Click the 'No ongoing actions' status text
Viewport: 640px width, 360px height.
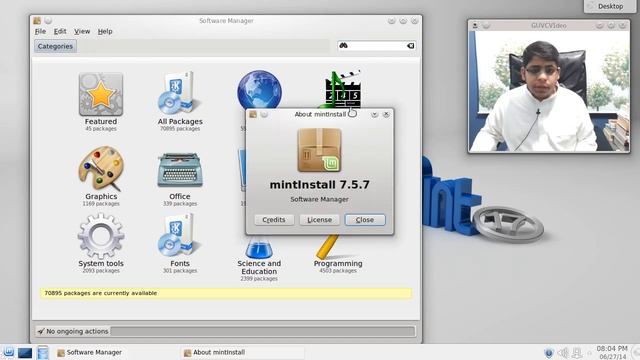(77, 331)
